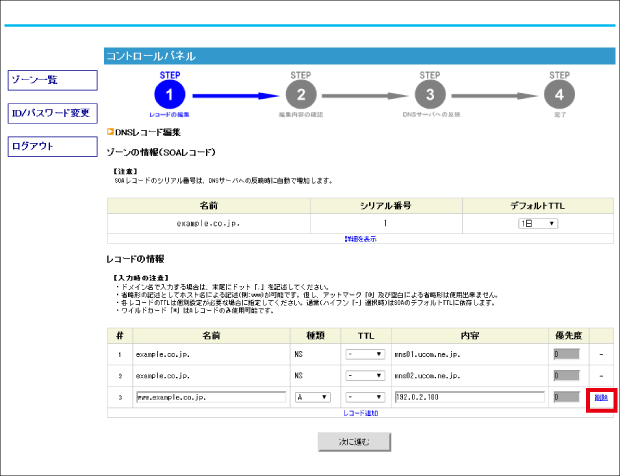Click the レコード追加 link
Image resolution: width=620 pixels, height=476 pixels.
click(361, 413)
